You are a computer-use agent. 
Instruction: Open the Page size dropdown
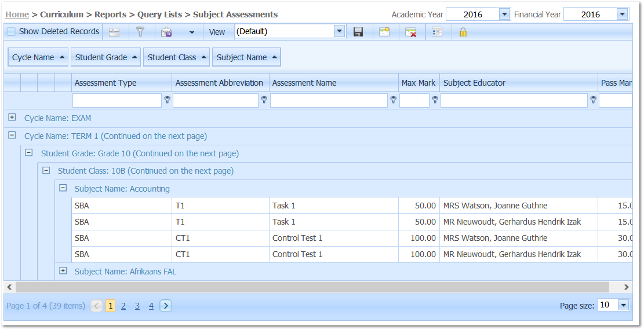[x=624, y=305]
